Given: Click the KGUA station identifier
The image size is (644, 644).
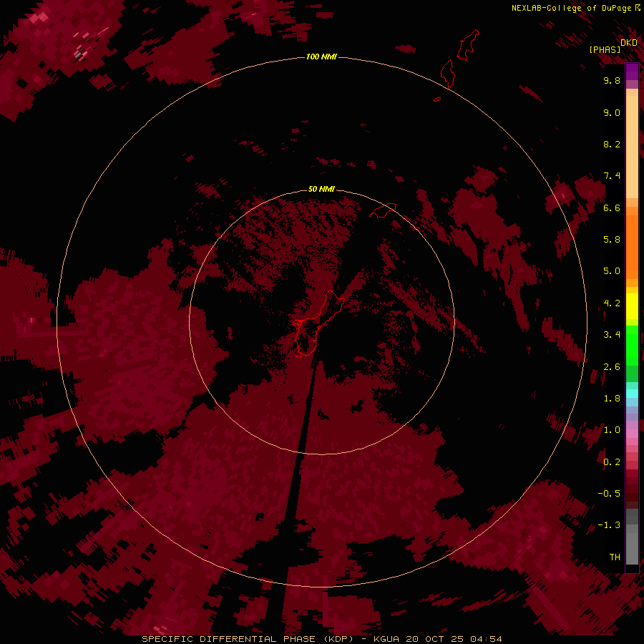Looking at the screenshot, I should [386, 639].
